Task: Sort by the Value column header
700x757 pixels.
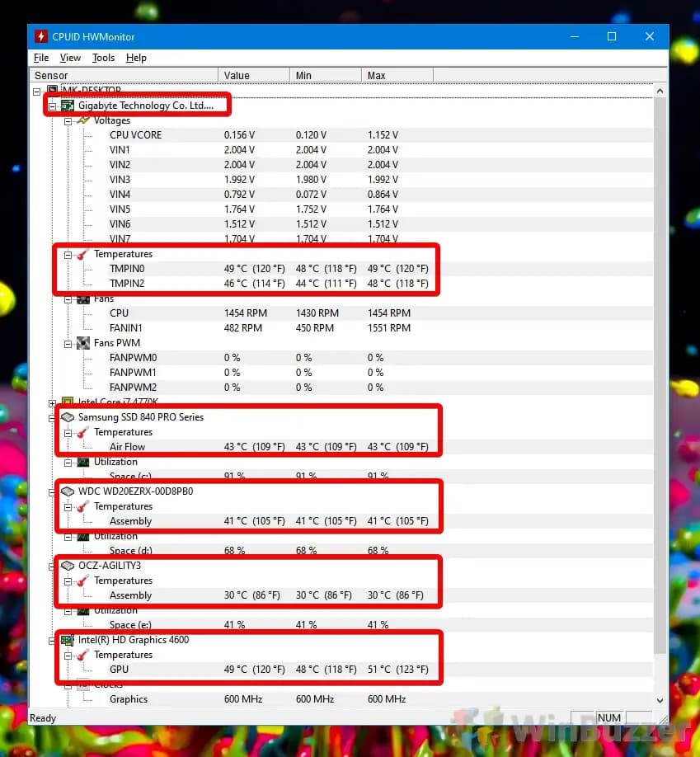Action: [x=254, y=76]
